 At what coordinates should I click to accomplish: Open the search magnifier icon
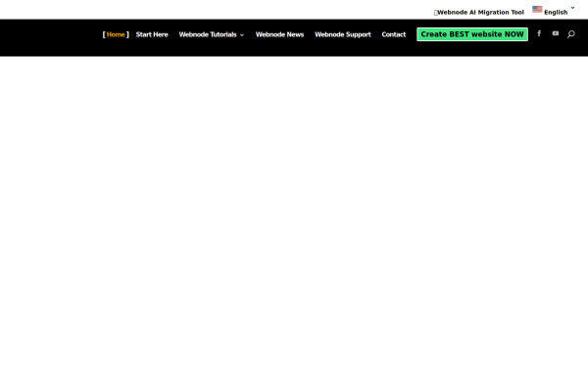[570, 34]
